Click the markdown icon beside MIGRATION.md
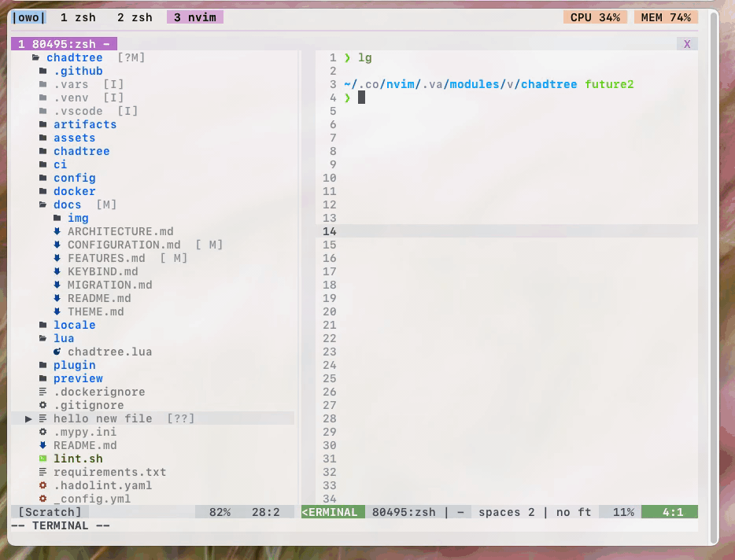735x560 pixels. click(57, 285)
